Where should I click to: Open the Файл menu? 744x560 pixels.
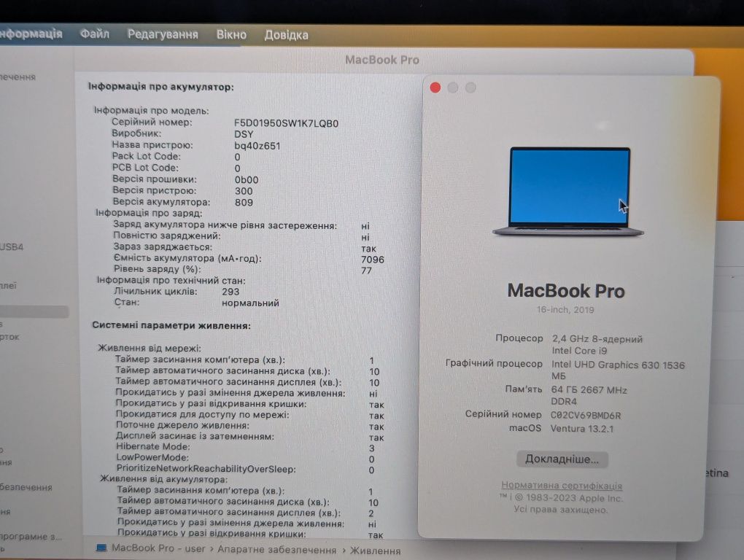(94, 34)
